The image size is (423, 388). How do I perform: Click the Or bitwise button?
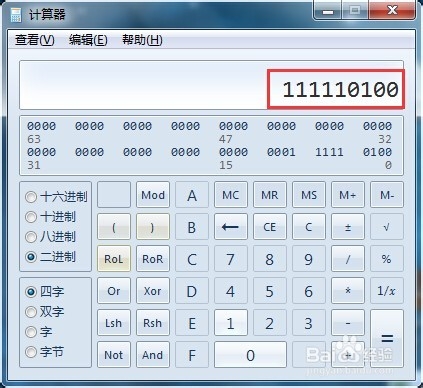tap(114, 291)
